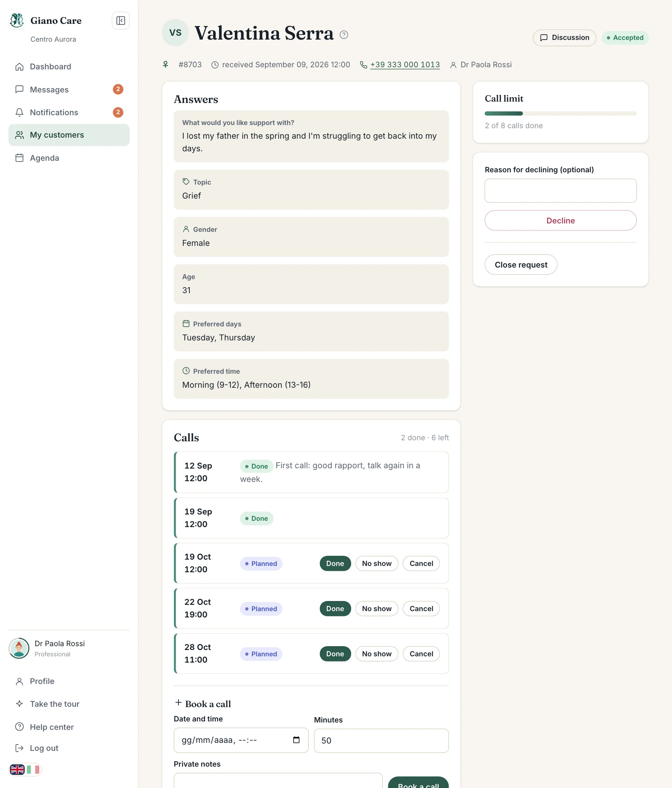Open the Agenda page

69,158
